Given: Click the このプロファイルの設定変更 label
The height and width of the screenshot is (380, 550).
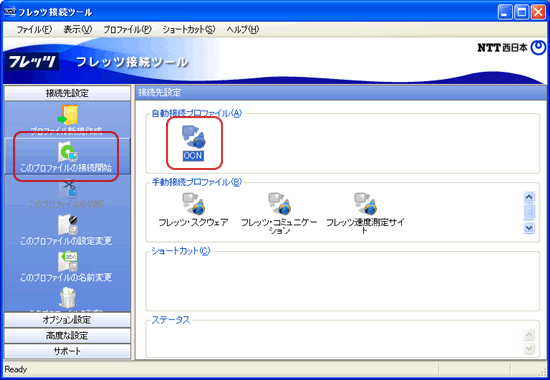Looking at the screenshot, I should pos(66,241).
